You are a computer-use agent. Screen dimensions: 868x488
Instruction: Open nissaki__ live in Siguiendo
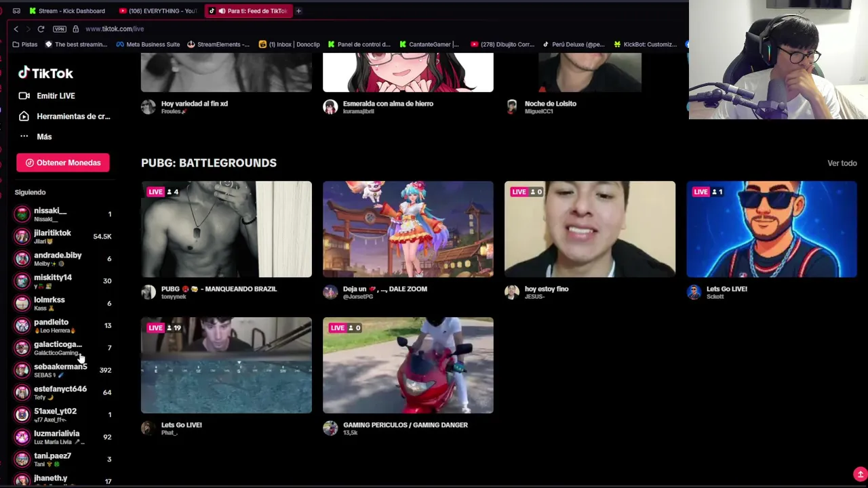[x=63, y=214]
